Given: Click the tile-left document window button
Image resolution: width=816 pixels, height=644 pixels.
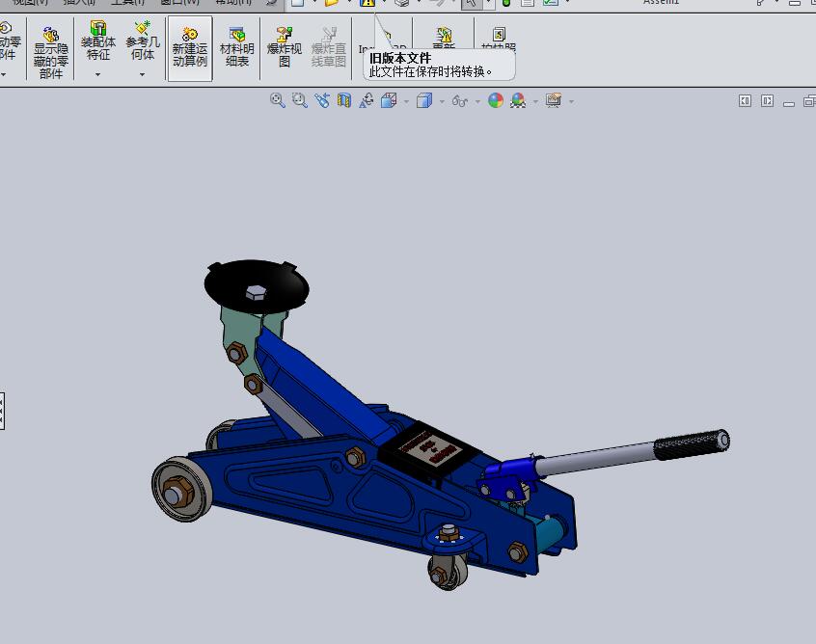Looking at the screenshot, I should pyautogui.click(x=745, y=101).
